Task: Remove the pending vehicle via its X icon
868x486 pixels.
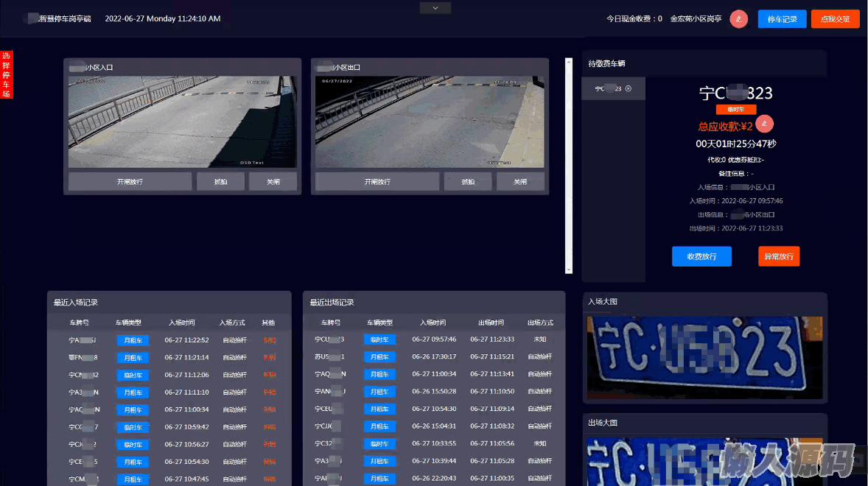Action: [628, 88]
